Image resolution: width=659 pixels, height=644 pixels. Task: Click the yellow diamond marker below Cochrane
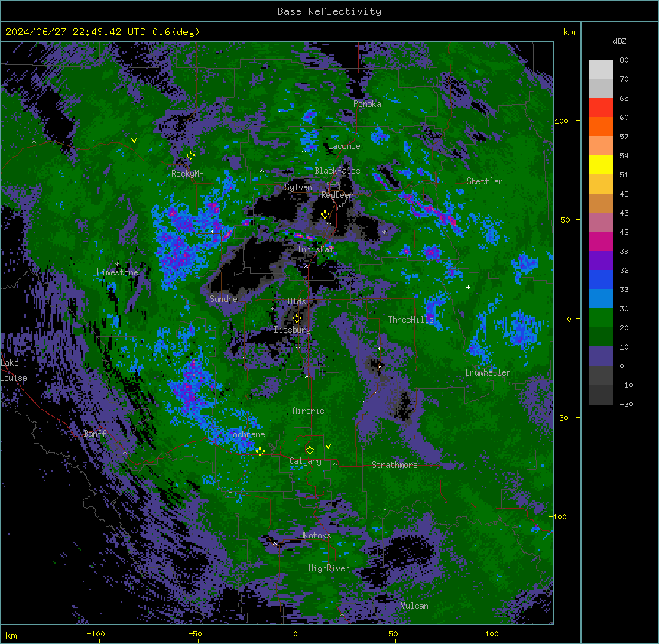pyautogui.click(x=260, y=451)
